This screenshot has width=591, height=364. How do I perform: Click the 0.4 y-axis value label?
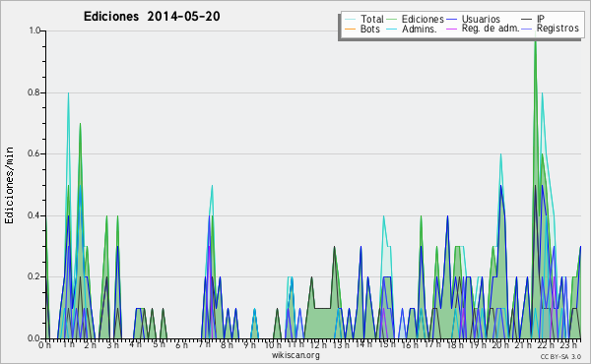[33, 215]
